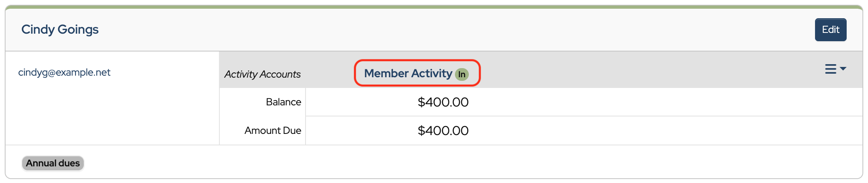Select the Annual dues tag
868x183 pixels.
[53, 163]
